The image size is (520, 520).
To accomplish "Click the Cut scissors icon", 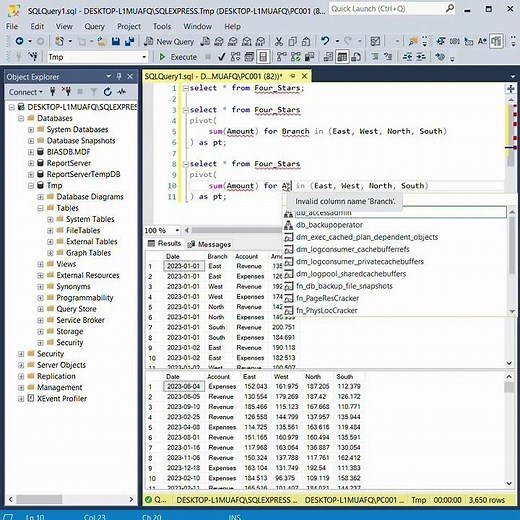I will [279, 41].
